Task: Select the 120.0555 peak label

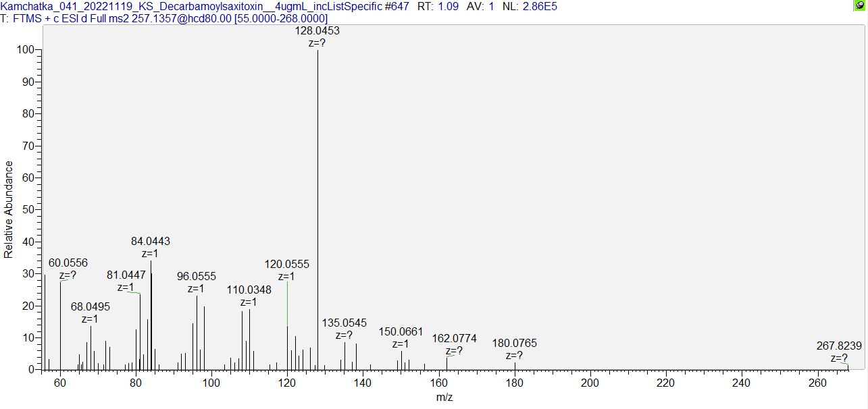Action: [286, 265]
